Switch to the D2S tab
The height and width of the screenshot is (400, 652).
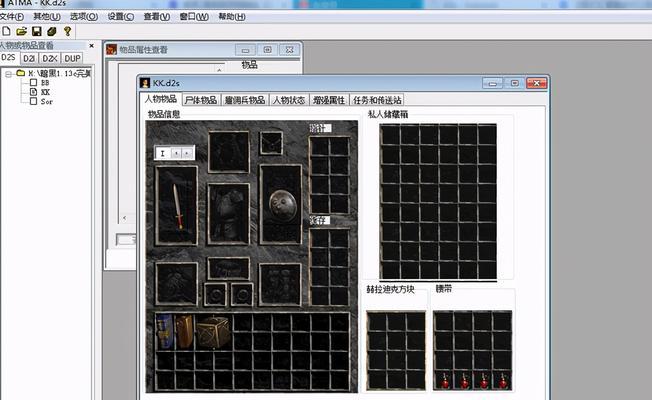tap(8, 57)
